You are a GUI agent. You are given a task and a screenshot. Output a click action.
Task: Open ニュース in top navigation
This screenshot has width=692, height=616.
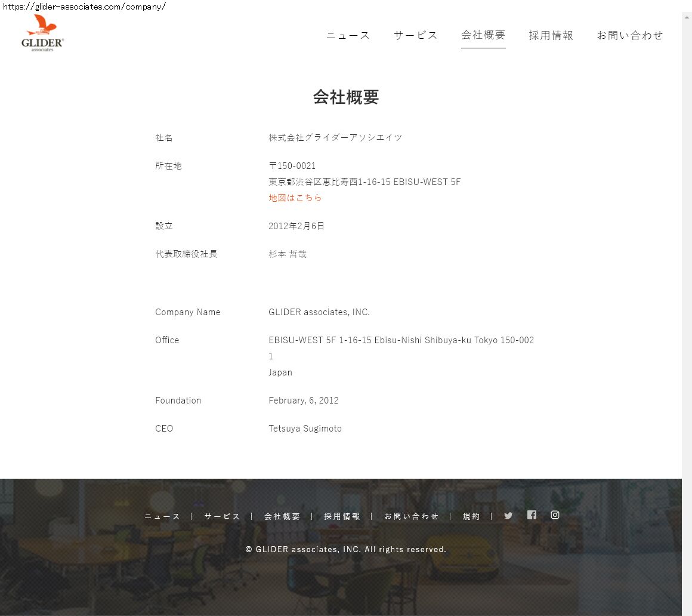point(348,35)
